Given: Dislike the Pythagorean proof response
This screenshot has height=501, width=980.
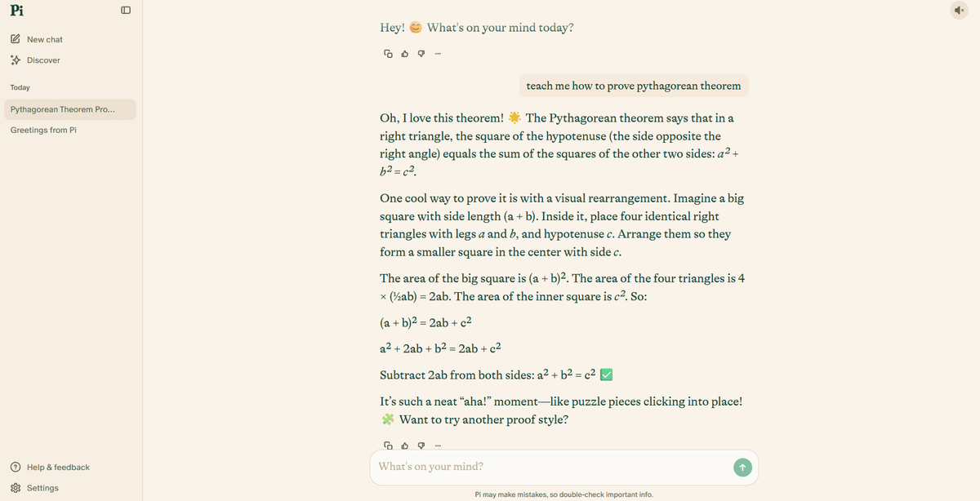Looking at the screenshot, I should tap(421, 446).
